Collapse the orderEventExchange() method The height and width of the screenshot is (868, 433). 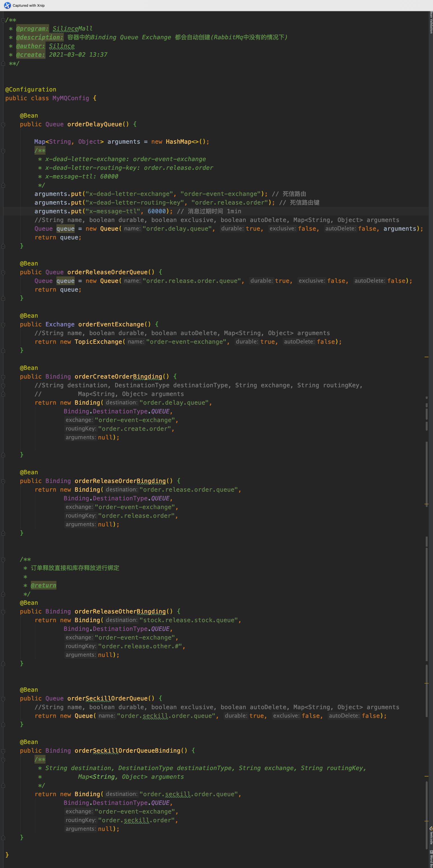pyautogui.click(x=3, y=324)
